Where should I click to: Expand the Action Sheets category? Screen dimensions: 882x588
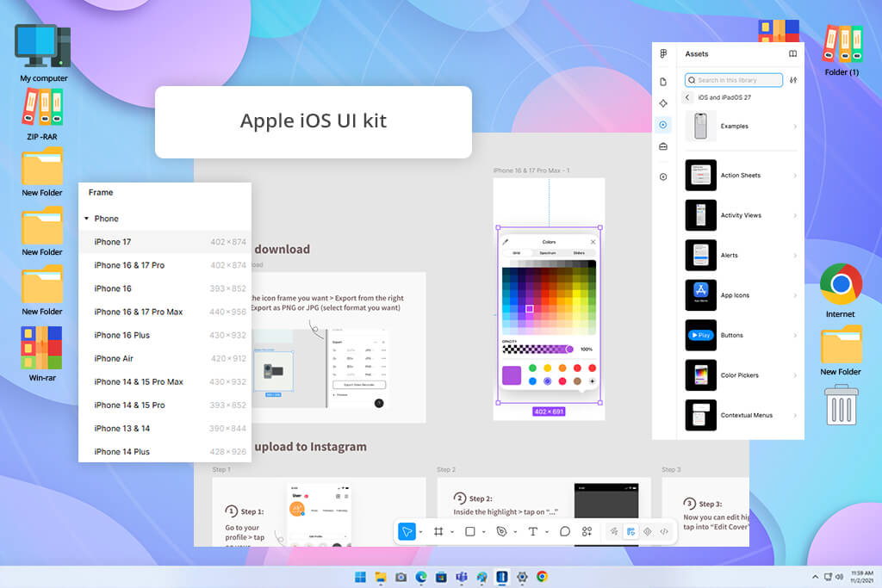[742, 176]
